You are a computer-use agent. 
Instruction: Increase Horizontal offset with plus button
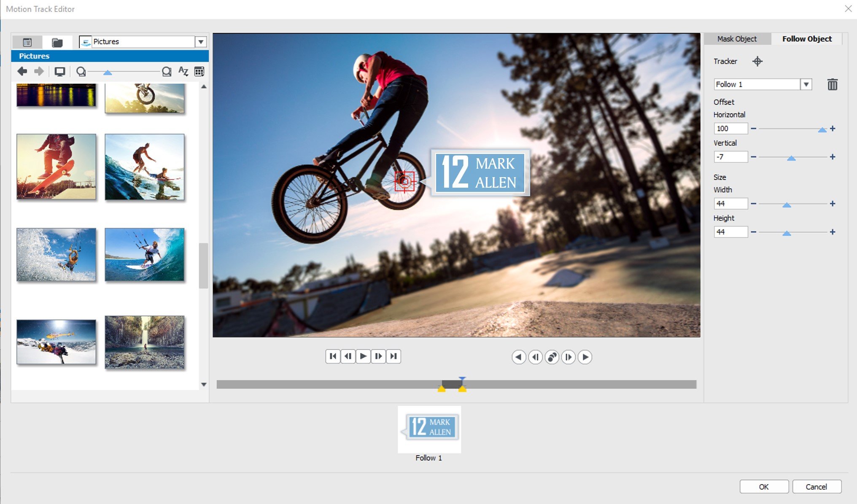[x=833, y=129]
